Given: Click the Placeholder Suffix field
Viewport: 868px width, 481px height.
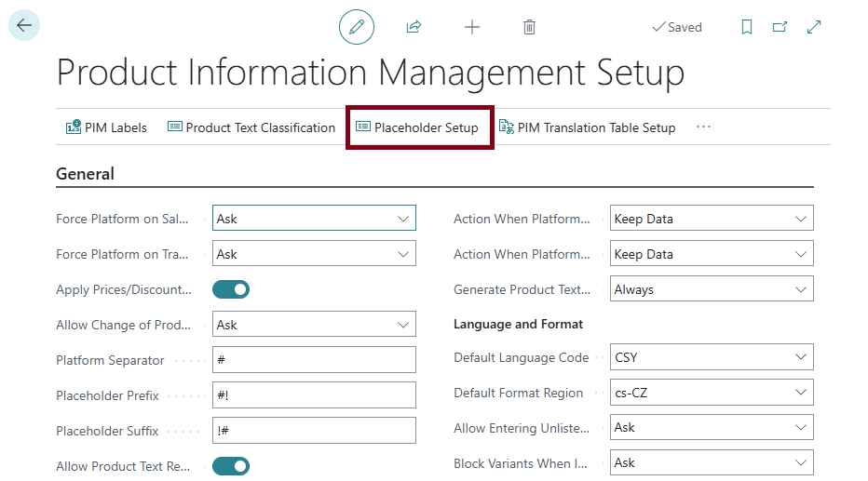Looking at the screenshot, I should coord(314,431).
